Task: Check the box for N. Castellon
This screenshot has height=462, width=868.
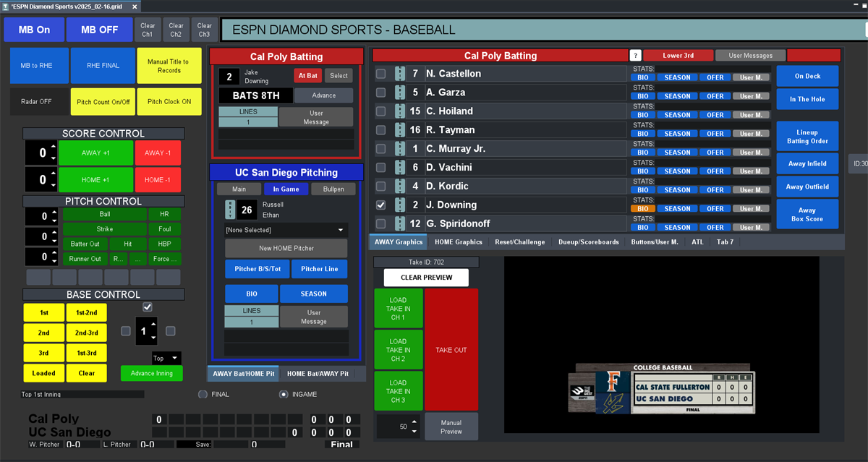Action: pos(380,74)
